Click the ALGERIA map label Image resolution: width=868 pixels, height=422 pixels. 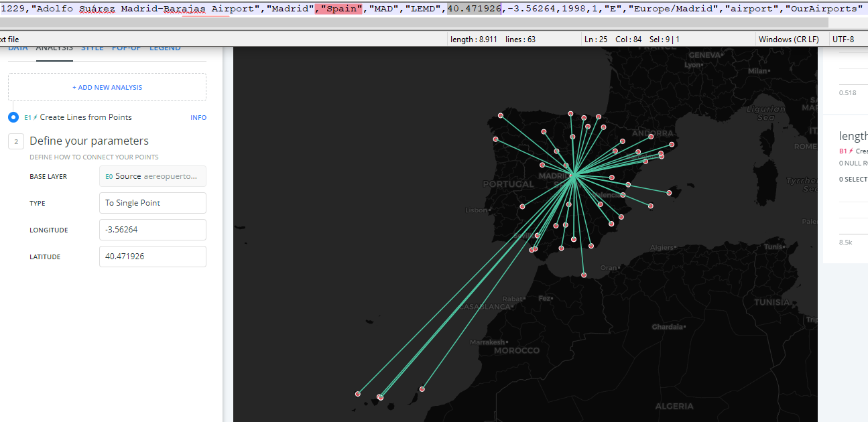tap(674, 407)
